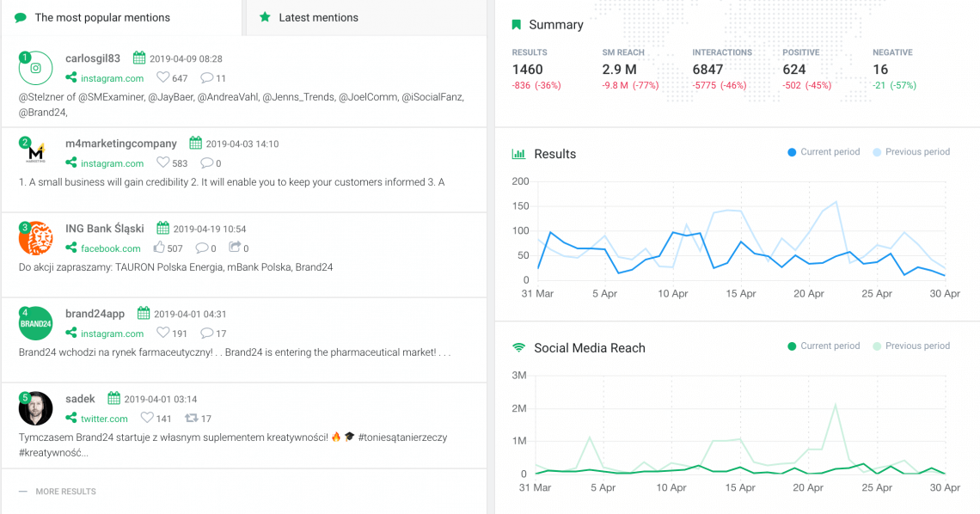The width and height of the screenshot is (980, 514).
Task: Open m4marketingcompany avatar logo
Action: tap(35, 153)
